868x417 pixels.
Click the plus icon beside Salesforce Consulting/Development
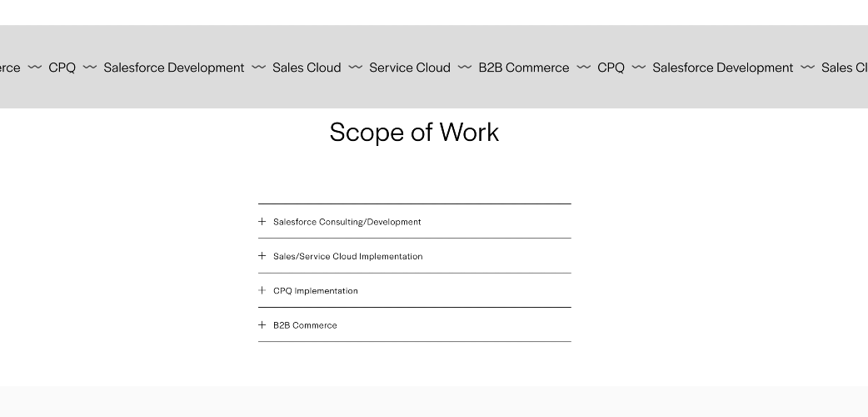click(262, 222)
